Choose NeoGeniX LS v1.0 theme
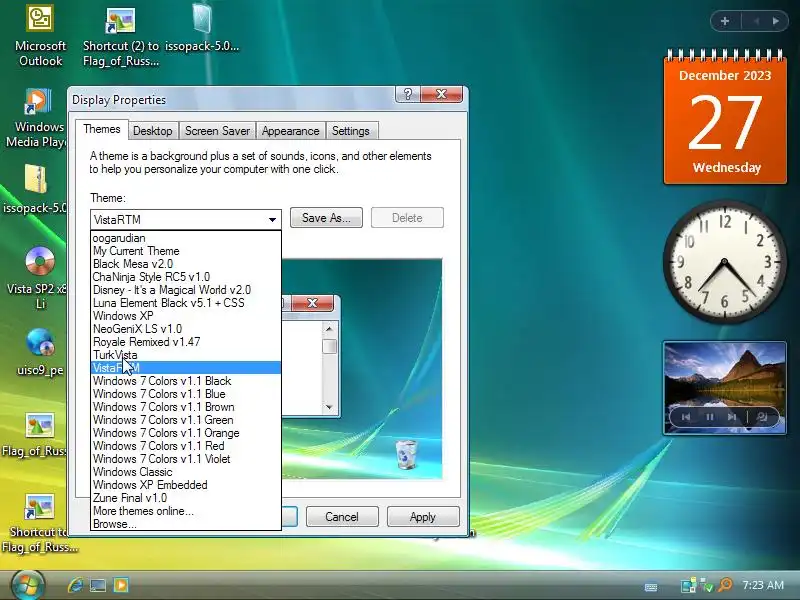This screenshot has width=800, height=600. tap(186, 329)
